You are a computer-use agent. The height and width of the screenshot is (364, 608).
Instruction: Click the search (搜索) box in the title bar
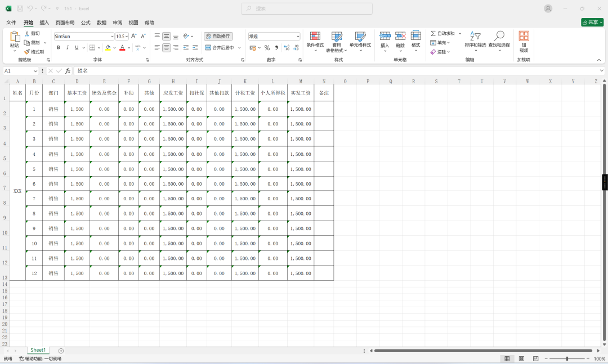coord(307,8)
